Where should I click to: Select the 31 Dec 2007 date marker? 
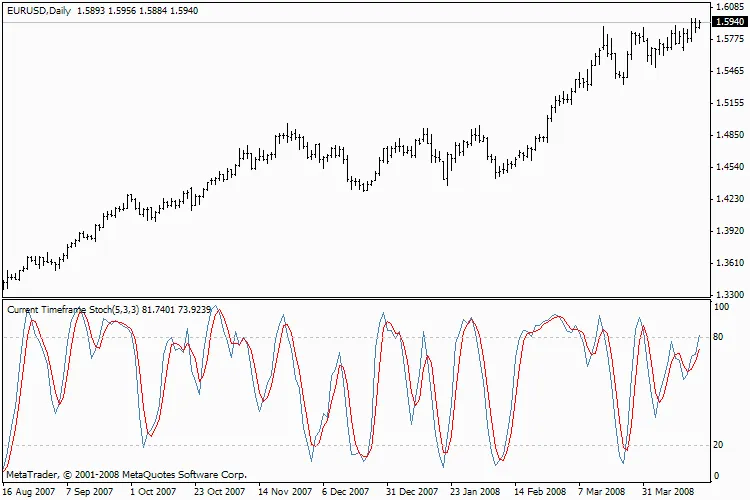point(413,492)
